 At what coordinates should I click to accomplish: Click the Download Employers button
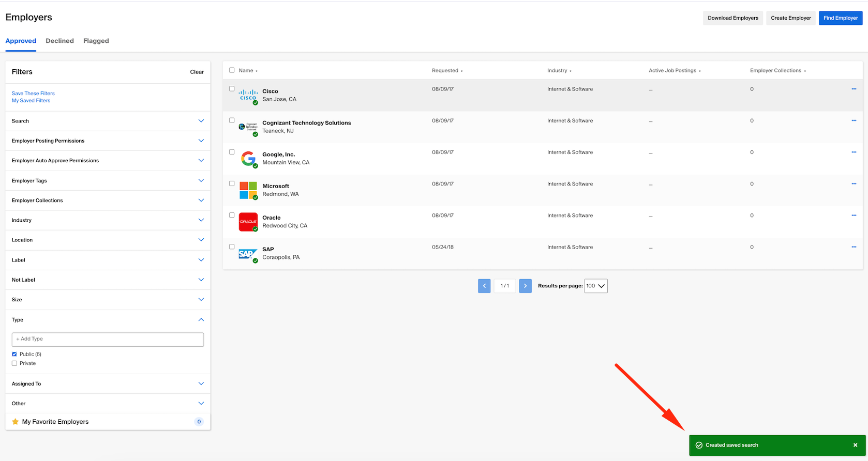(733, 18)
